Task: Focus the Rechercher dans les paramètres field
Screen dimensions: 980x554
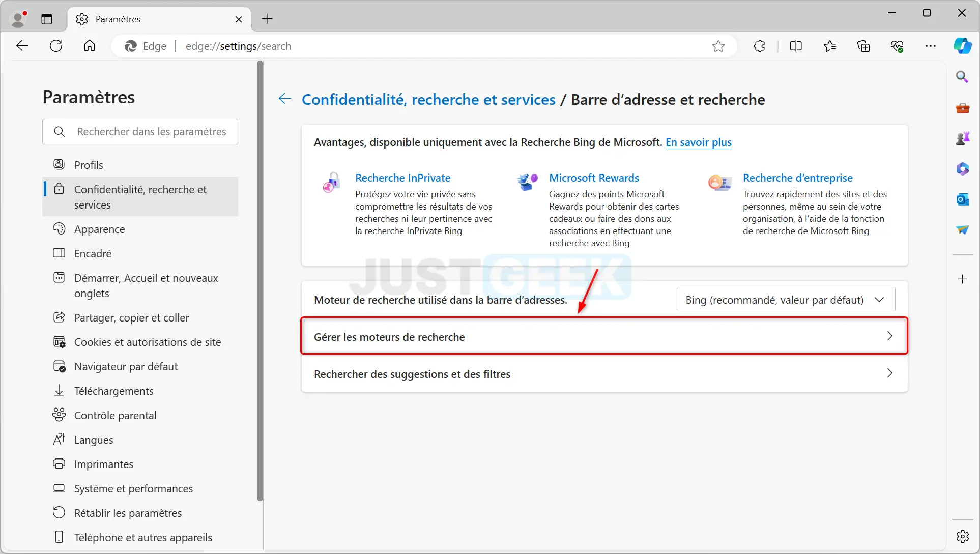Action: [140, 131]
